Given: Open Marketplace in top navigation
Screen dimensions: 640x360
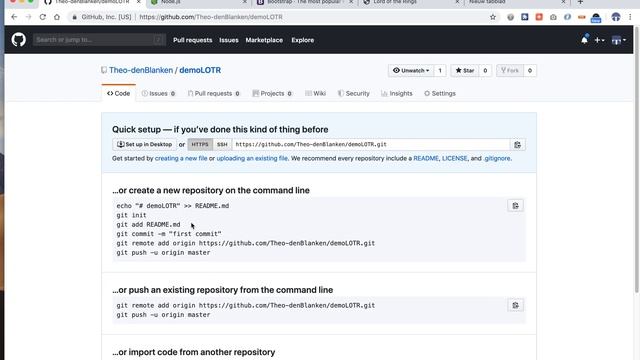Looking at the screenshot, I should 264,40.
